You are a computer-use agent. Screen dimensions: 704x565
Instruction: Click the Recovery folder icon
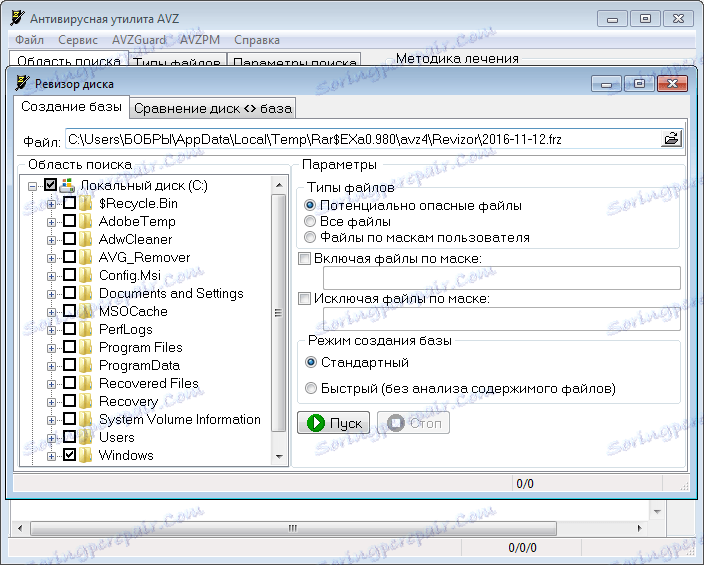pos(85,401)
